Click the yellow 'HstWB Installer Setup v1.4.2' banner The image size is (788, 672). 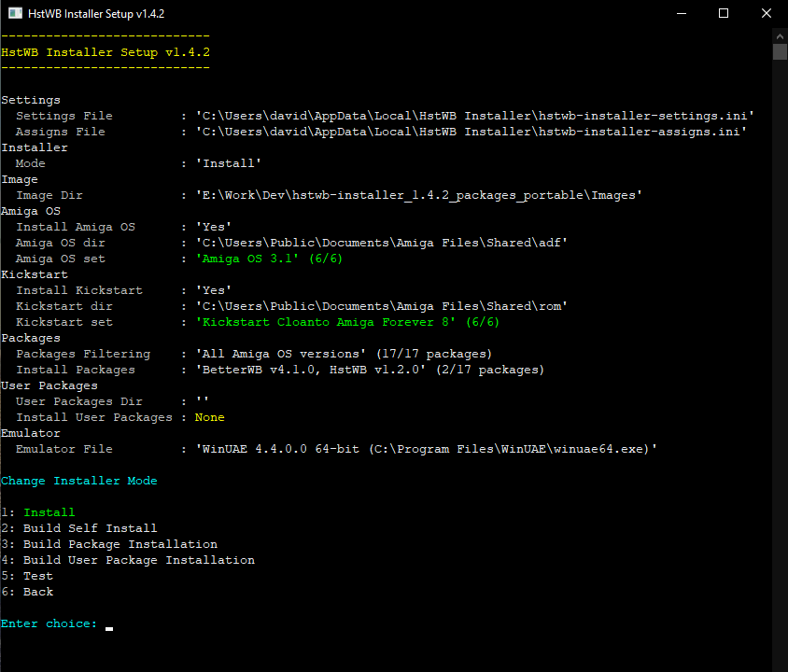pyautogui.click(x=106, y=52)
